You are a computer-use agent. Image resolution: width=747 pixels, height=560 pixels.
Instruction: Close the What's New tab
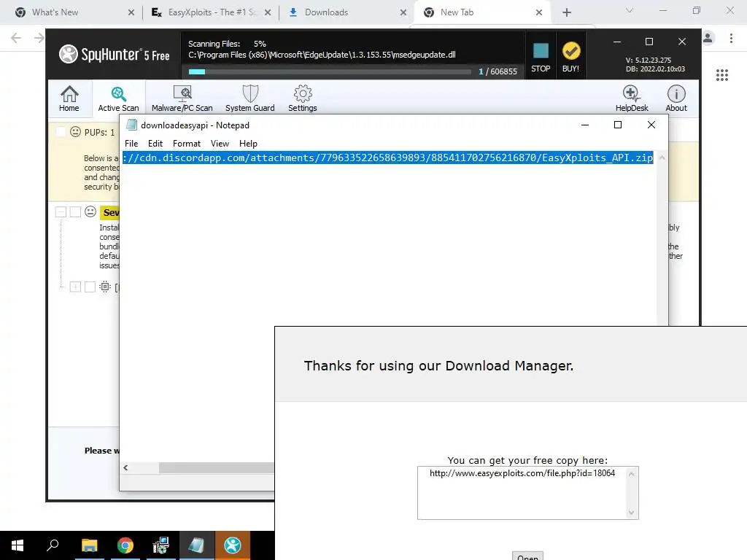click(131, 12)
